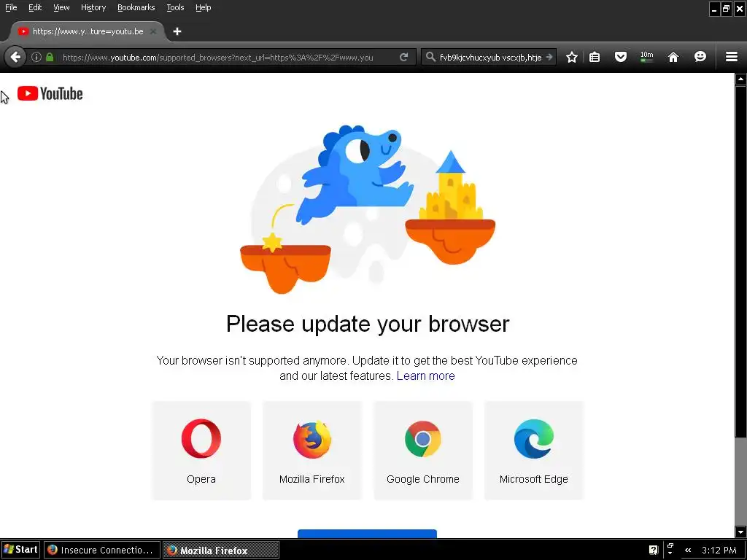Click the scrollbar up arrow
Screen dimensions: 747x560
pos(740,79)
